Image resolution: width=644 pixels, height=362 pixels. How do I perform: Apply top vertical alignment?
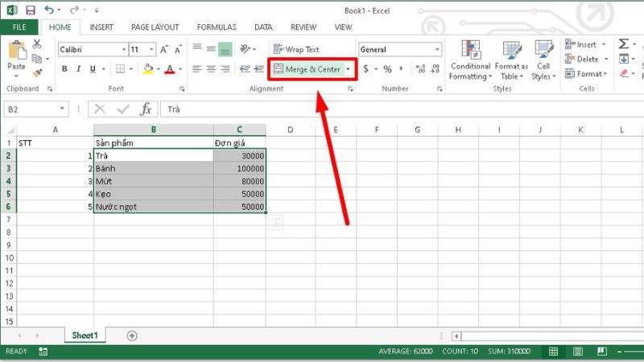(x=197, y=49)
